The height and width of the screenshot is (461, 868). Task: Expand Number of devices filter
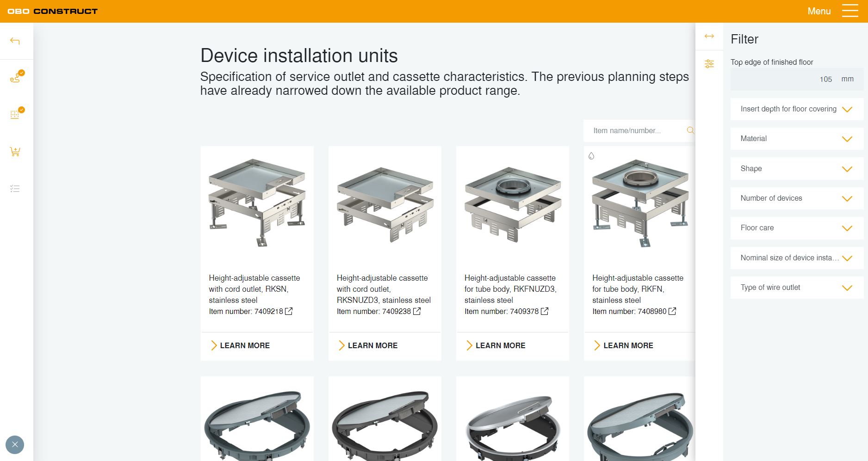[797, 198]
